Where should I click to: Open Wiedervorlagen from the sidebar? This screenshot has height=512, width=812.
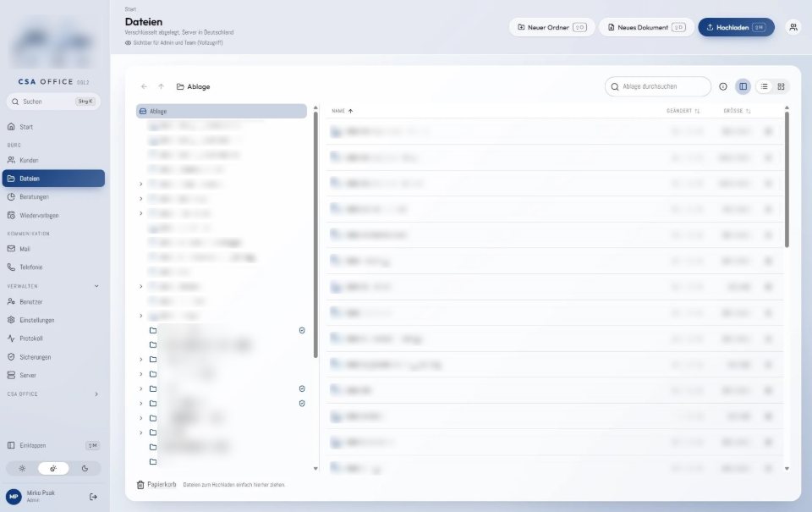point(53,215)
